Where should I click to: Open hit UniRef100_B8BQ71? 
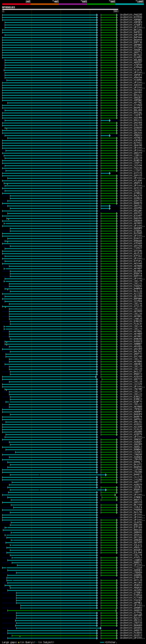(x=131, y=562)
